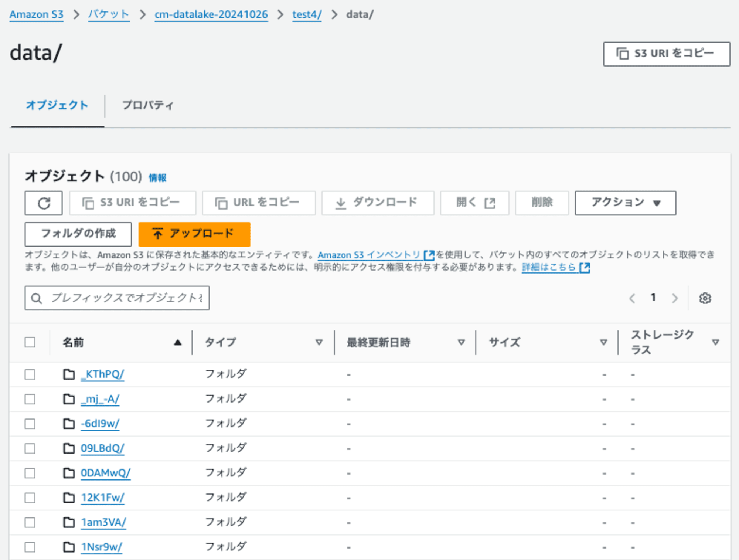Select checkbox for _KThPQ/ folder

click(30, 374)
